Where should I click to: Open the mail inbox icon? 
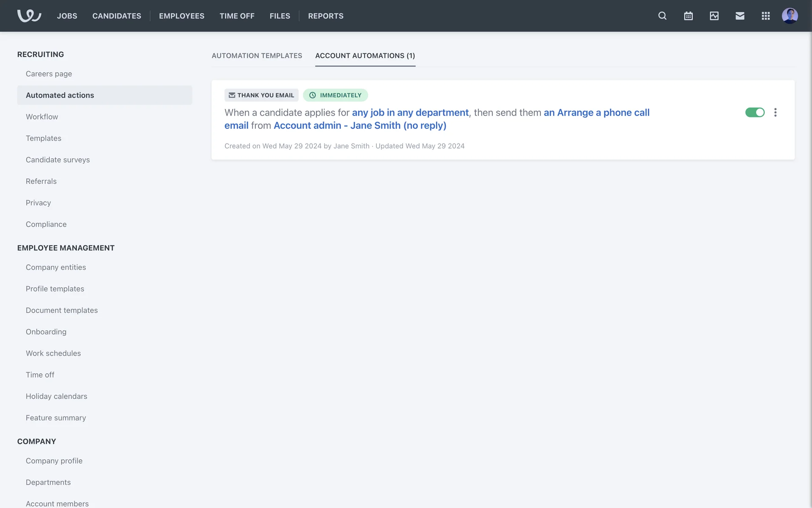tap(740, 16)
